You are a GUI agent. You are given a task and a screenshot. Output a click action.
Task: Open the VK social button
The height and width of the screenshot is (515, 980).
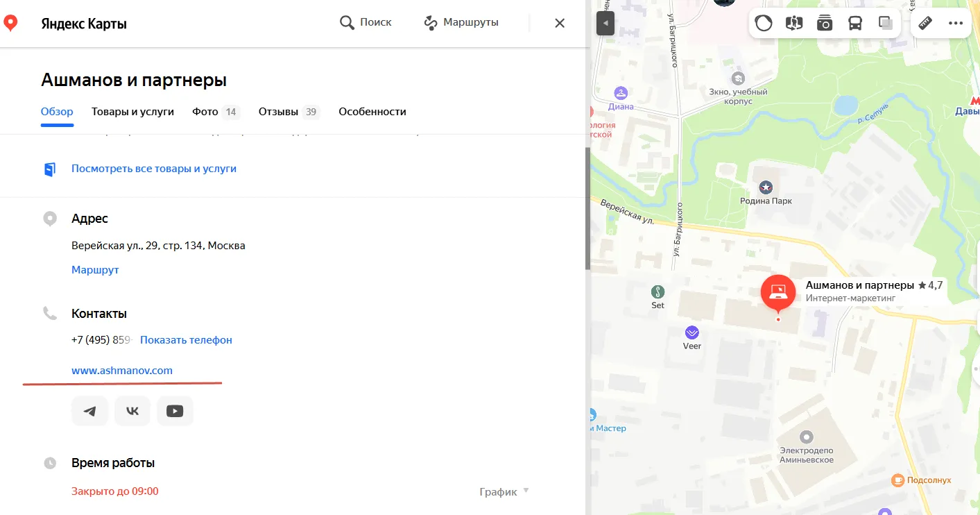[x=132, y=411]
